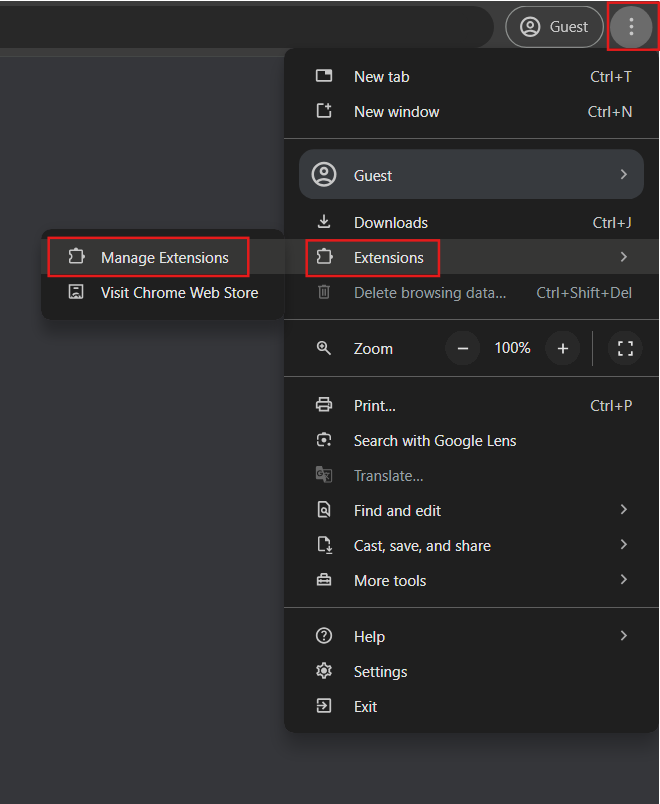
Task: Select Search with Google Lens icon
Action: [324, 441]
